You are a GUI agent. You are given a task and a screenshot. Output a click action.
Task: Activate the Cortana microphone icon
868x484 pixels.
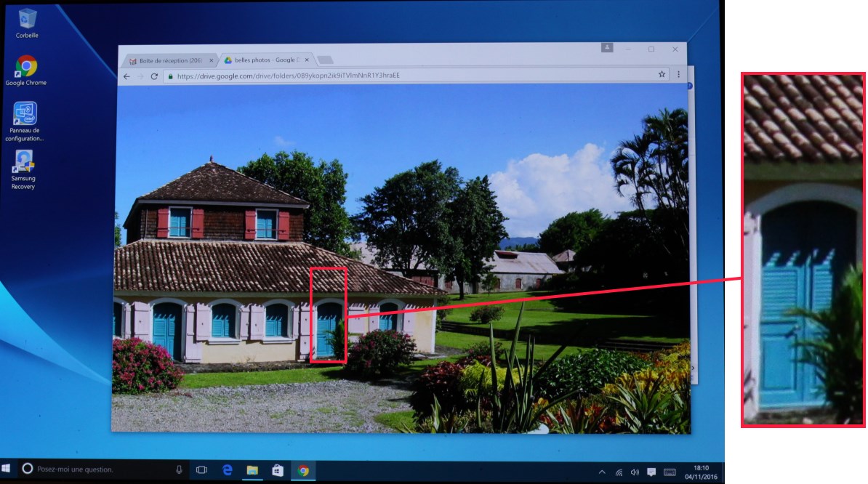click(179, 469)
